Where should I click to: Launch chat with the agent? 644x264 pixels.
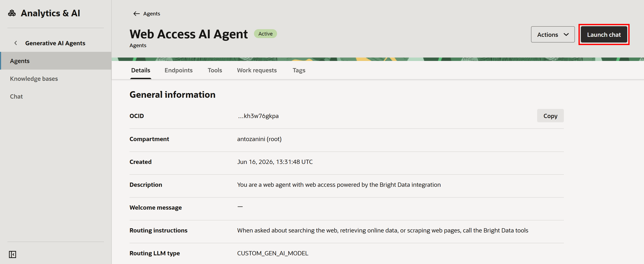604,34
